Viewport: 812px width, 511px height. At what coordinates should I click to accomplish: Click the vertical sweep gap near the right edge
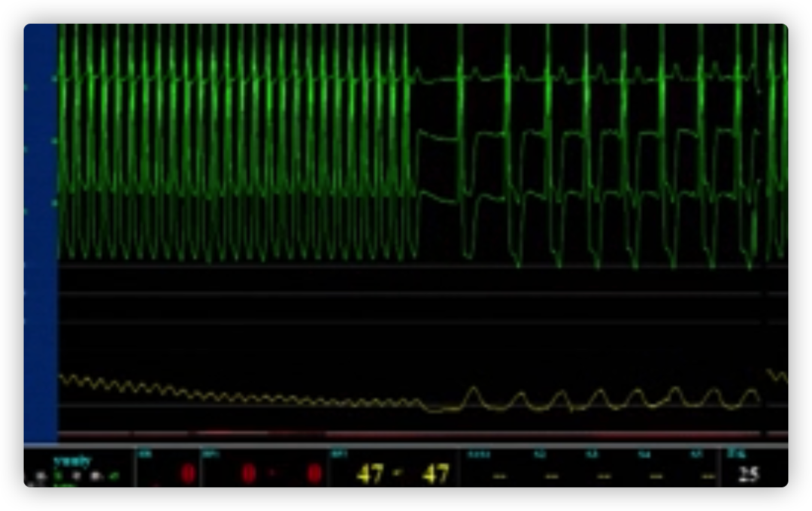tap(762, 225)
